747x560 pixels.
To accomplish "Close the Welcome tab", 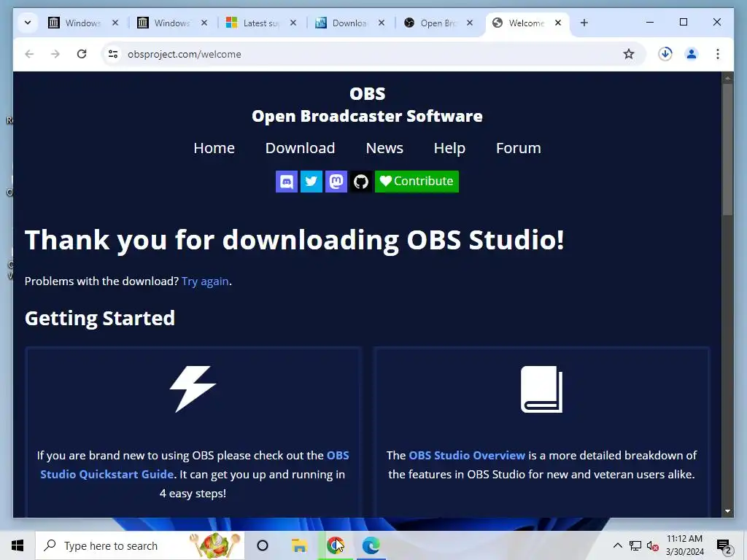I will [x=558, y=23].
